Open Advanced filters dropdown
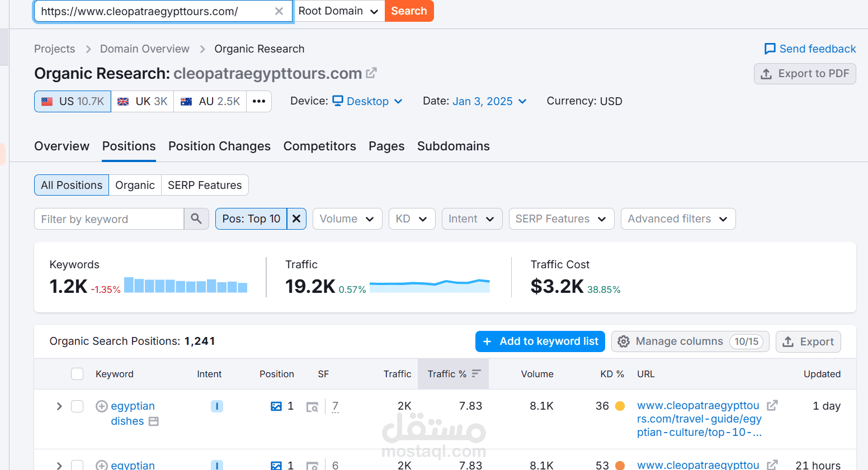Image resolution: width=868 pixels, height=470 pixels. [678, 219]
